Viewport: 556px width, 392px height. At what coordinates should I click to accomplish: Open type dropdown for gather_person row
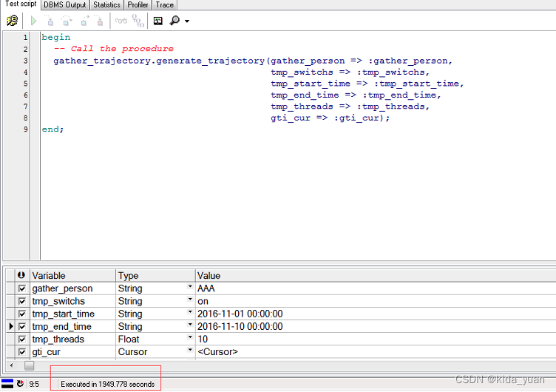tap(190, 287)
